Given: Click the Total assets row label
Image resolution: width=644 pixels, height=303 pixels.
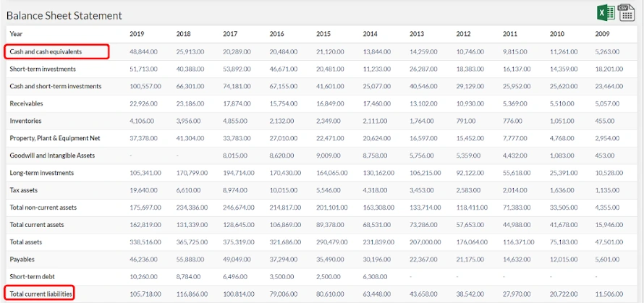Looking at the screenshot, I should [27, 242].
